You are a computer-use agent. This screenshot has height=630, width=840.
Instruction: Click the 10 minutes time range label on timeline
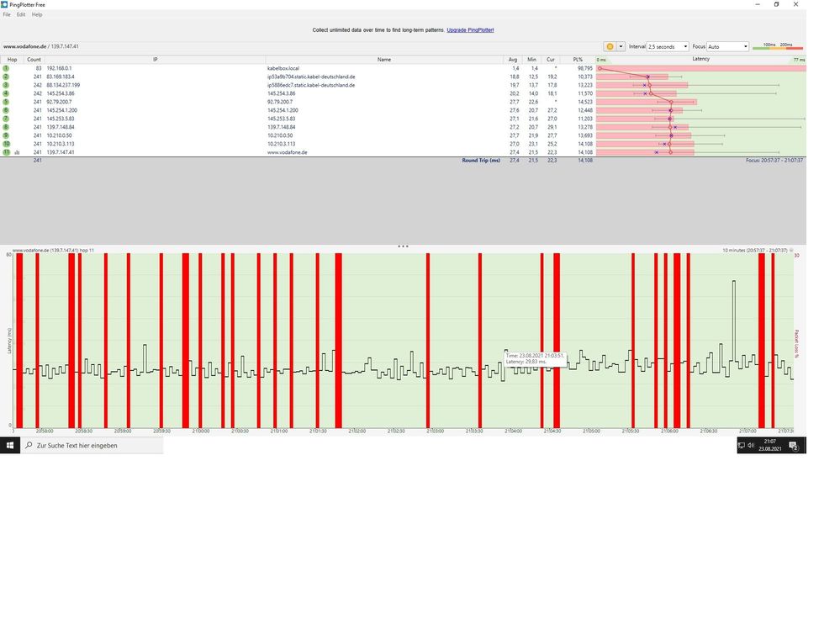(x=755, y=250)
